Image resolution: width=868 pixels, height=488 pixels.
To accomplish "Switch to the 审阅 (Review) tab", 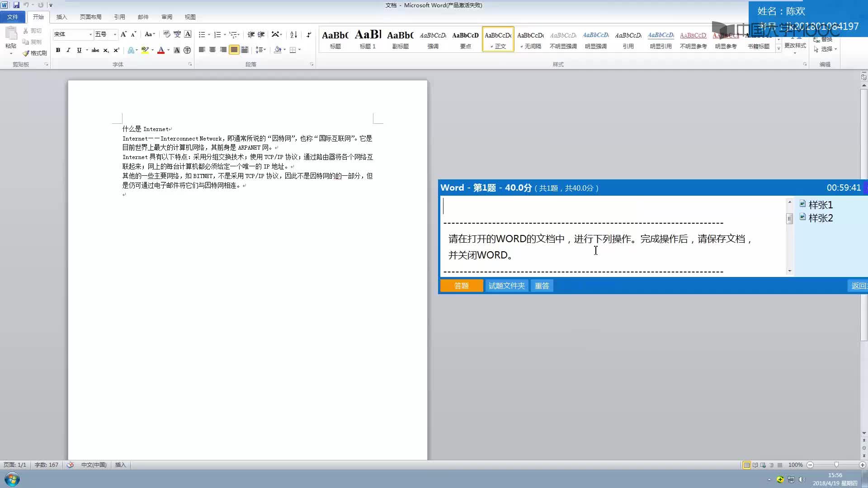I will 167,17.
